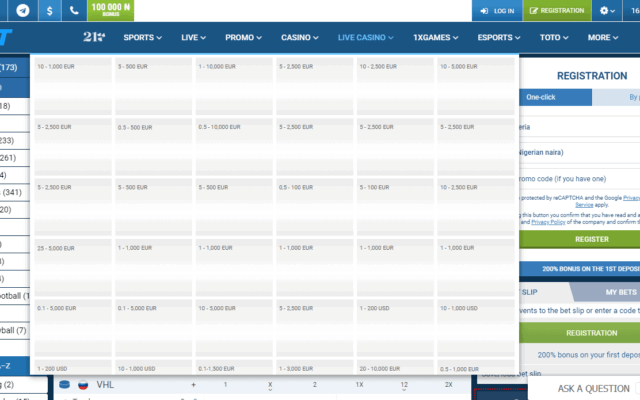This screenshot has height=400, width=640.
Task: Open the 1 - 200 USD table in fifth row
Action: coord(395,328)
